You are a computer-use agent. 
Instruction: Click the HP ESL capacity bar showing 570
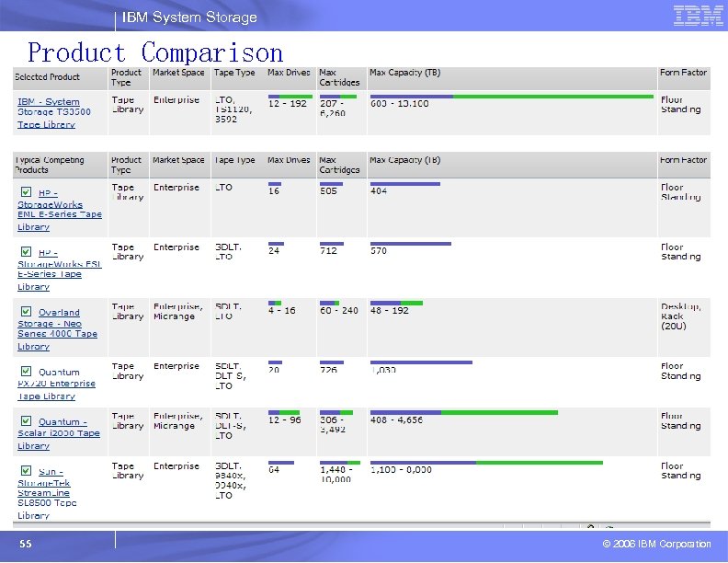click(411, 244)
